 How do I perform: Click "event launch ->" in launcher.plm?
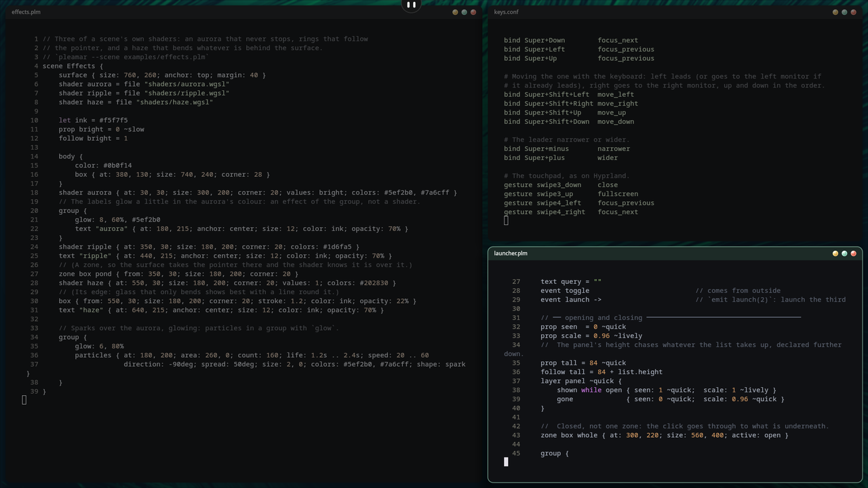click(571, 300)
